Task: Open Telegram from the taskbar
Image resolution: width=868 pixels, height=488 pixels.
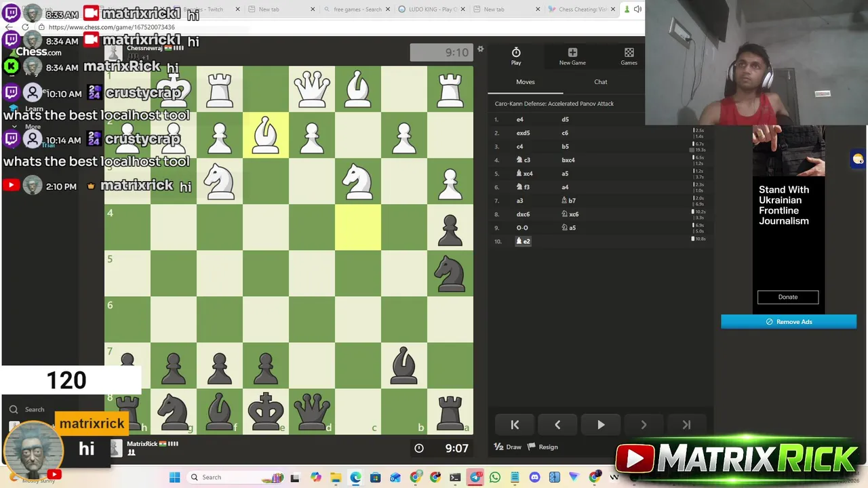Action: point(475,477)
